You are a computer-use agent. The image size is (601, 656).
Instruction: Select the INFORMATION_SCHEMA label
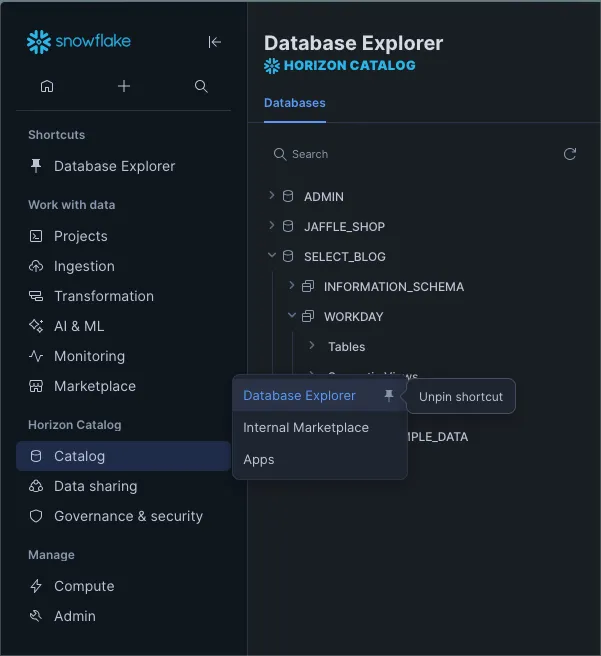(x=394, y=287)
